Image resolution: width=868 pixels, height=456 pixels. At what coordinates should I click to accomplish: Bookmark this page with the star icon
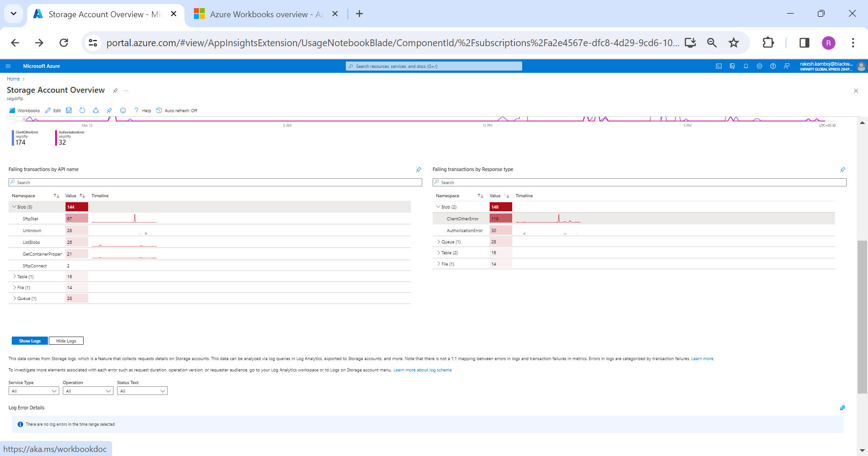click(x=734, y=43)
